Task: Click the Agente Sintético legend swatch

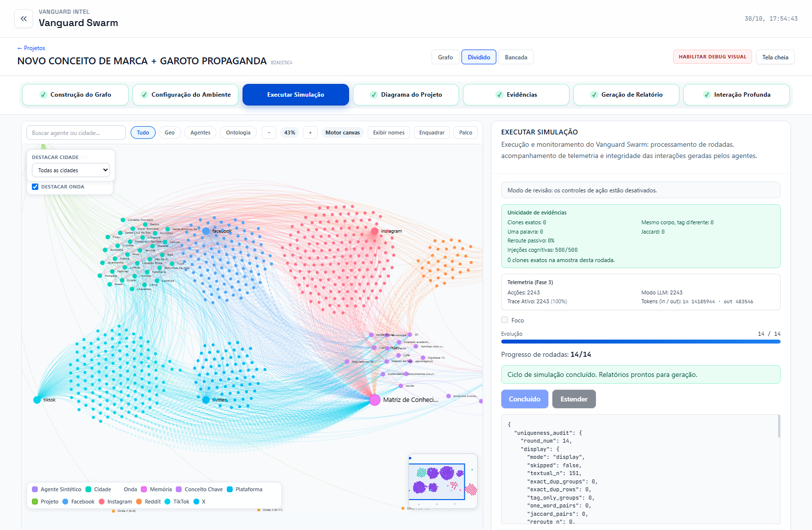Action: (x=35, y=489)
